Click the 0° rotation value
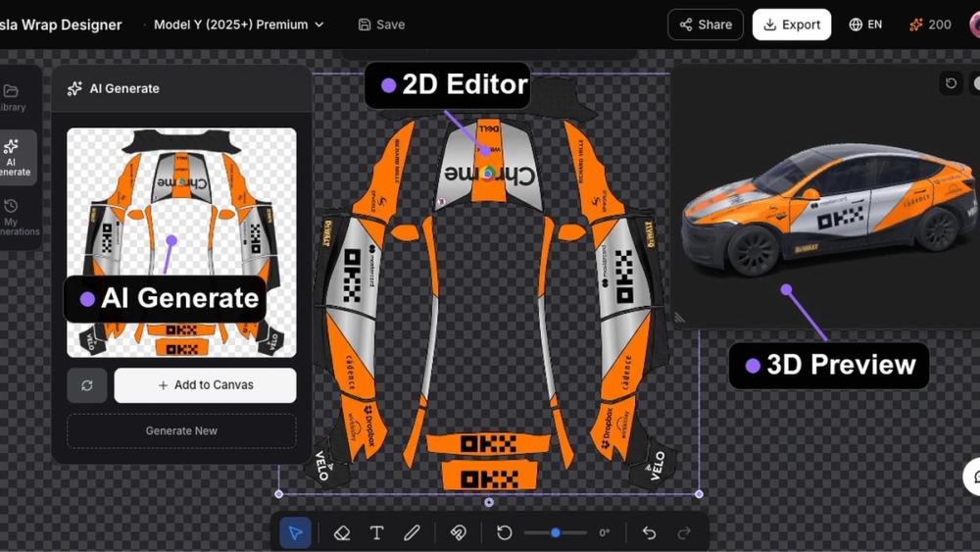Screen dimensions: 980x552 pos(605,533)
